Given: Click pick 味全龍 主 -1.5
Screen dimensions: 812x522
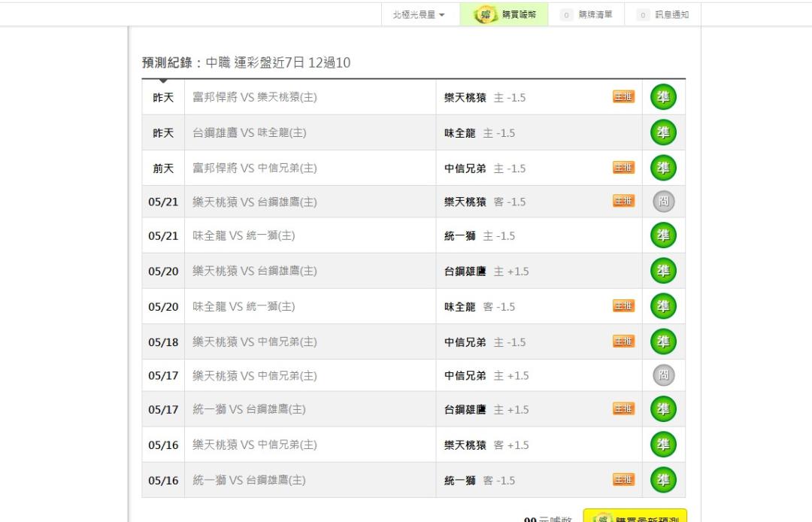Looking at the screenshot, I should (480, 133).
